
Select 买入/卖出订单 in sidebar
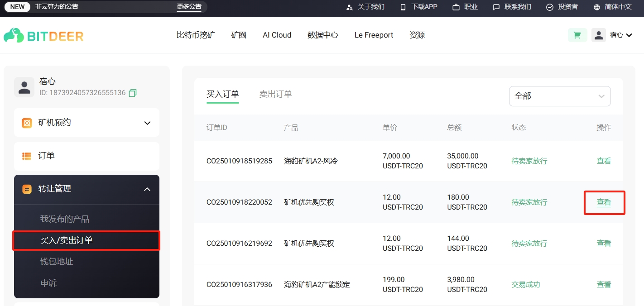point(67,240)
